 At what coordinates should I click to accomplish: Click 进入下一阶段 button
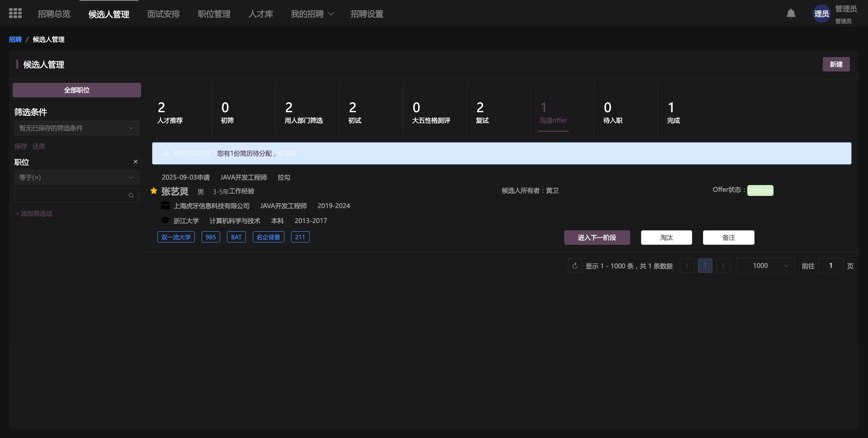(x=597, y=238)
